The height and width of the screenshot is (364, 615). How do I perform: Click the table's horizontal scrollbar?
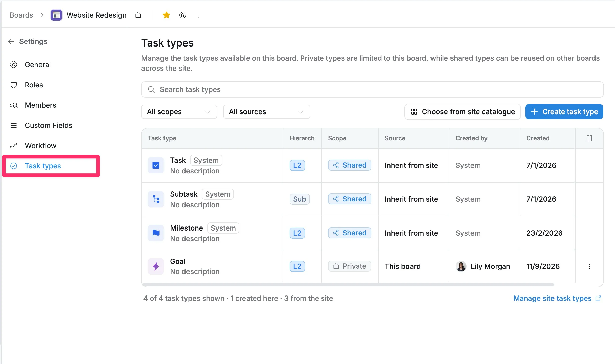[x=348, y=285]
